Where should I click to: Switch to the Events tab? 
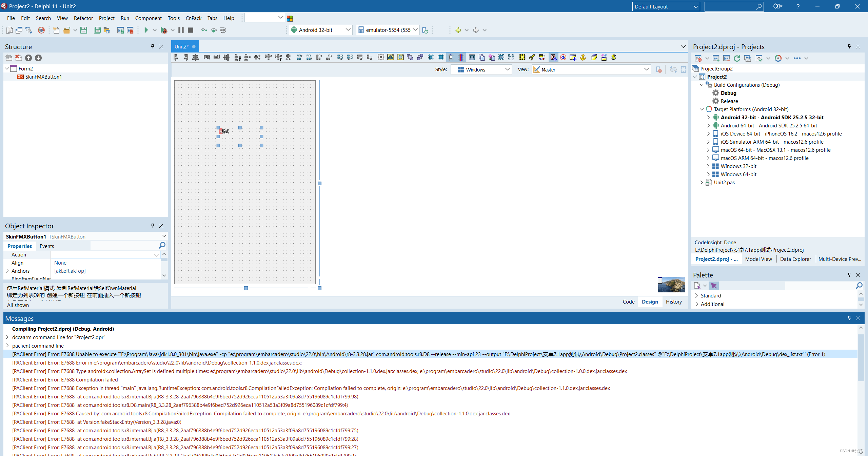click(46, 246)
